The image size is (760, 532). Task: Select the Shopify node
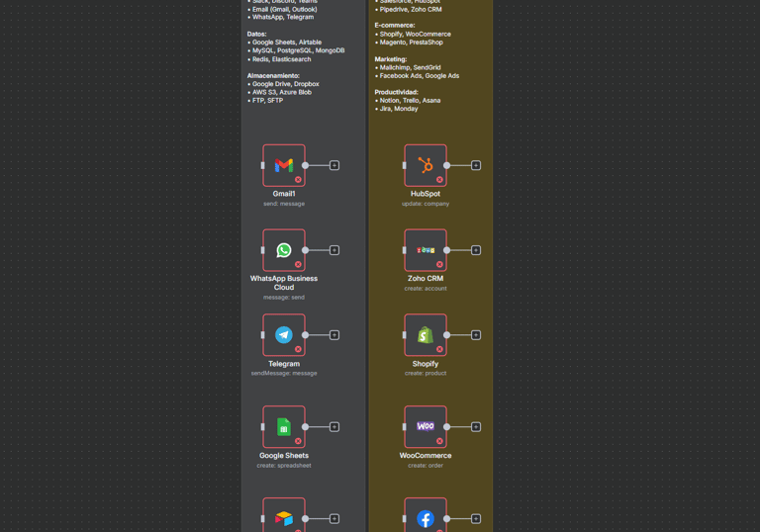point(426,335)
